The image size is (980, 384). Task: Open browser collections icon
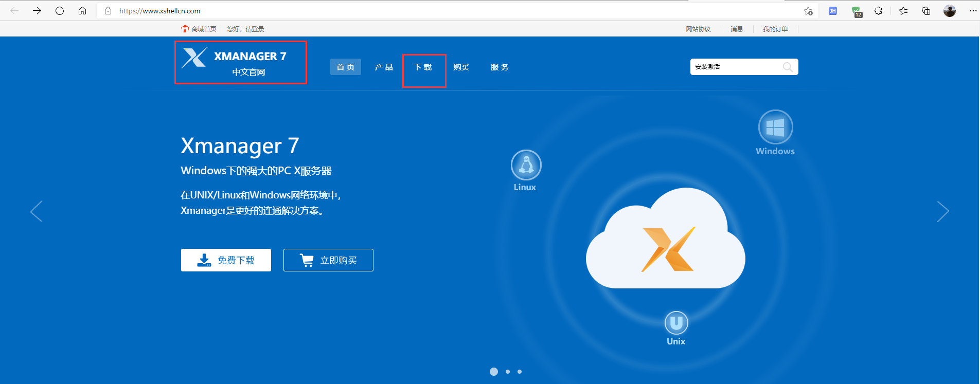coord(926,11)
